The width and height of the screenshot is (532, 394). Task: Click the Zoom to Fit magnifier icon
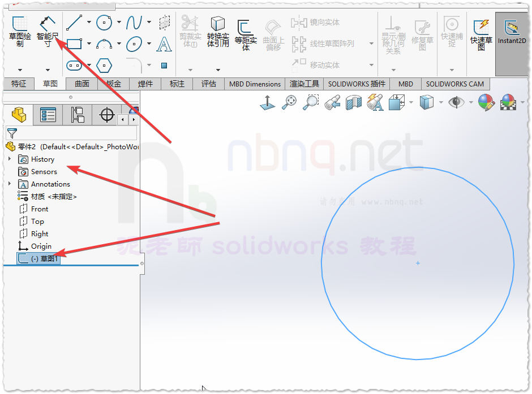pyautogui.click(x=289, y=103)
